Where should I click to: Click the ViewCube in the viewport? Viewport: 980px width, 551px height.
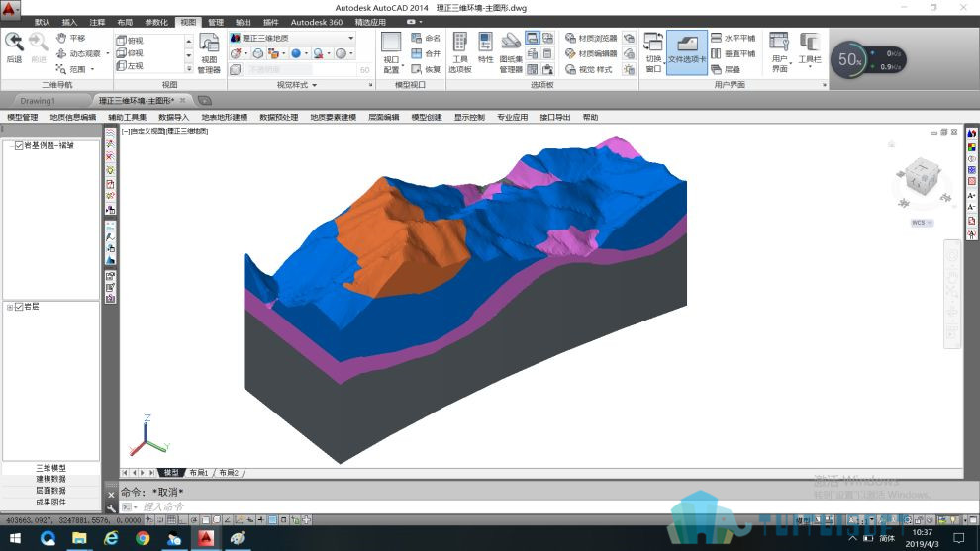coord(922,177)
